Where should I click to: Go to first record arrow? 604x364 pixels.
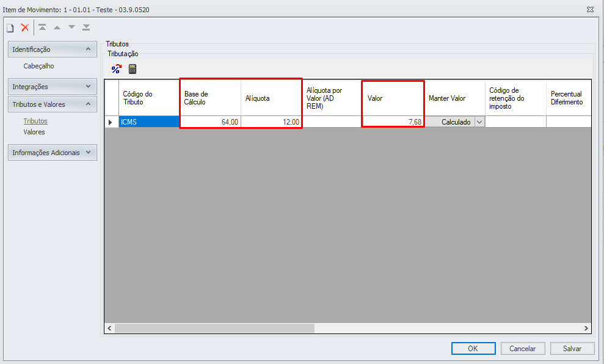(x=42, y=27)
